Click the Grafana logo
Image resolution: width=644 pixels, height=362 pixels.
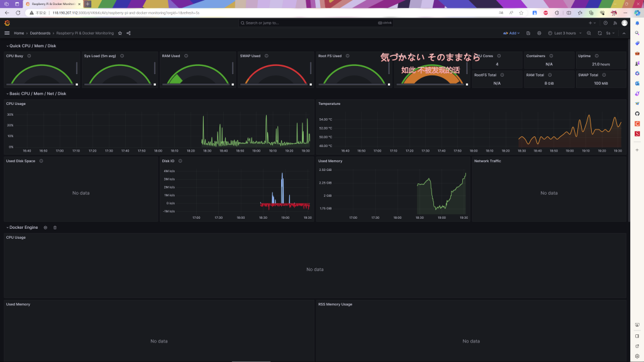coord(7,23)
